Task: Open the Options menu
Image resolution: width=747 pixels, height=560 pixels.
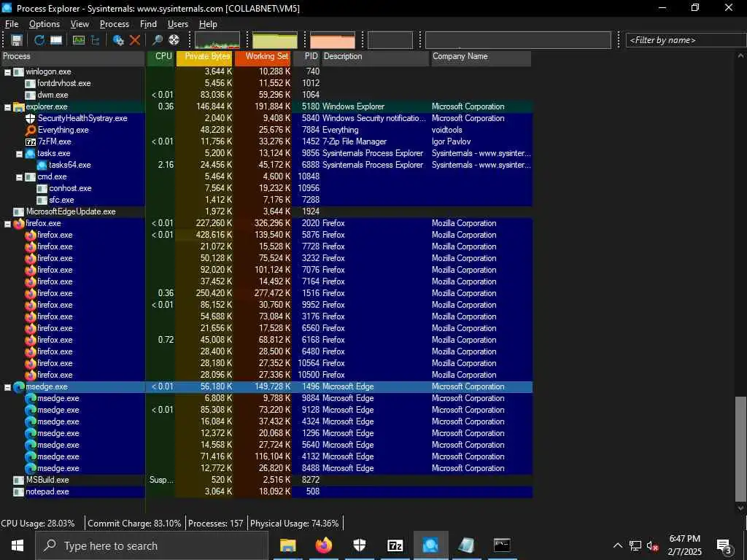Action: coord(44,24)
